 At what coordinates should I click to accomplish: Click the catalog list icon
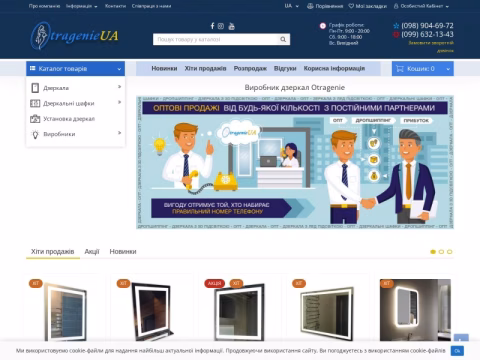click(x=32, y=68)
